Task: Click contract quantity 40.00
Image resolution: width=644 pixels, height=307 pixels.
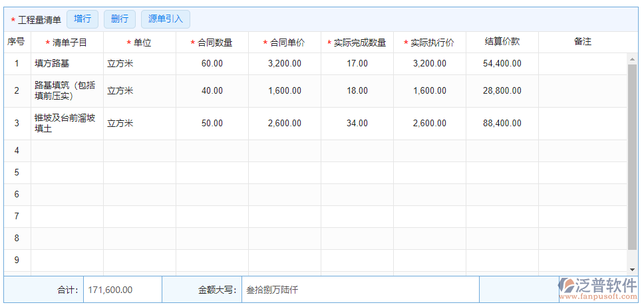Action: coord(212,90)
